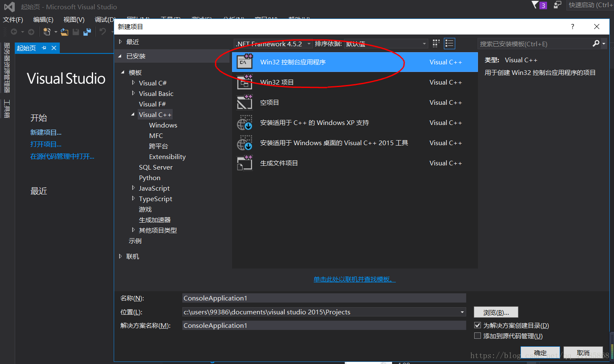Open the 视图(V) menu
The image size is (614, 364).
click(x=74, y=19)
